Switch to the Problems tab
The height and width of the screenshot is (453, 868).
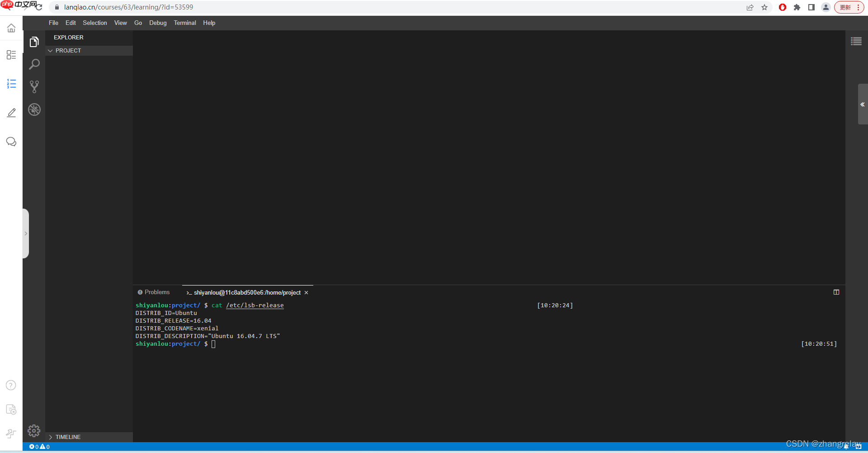click(154, 292)
